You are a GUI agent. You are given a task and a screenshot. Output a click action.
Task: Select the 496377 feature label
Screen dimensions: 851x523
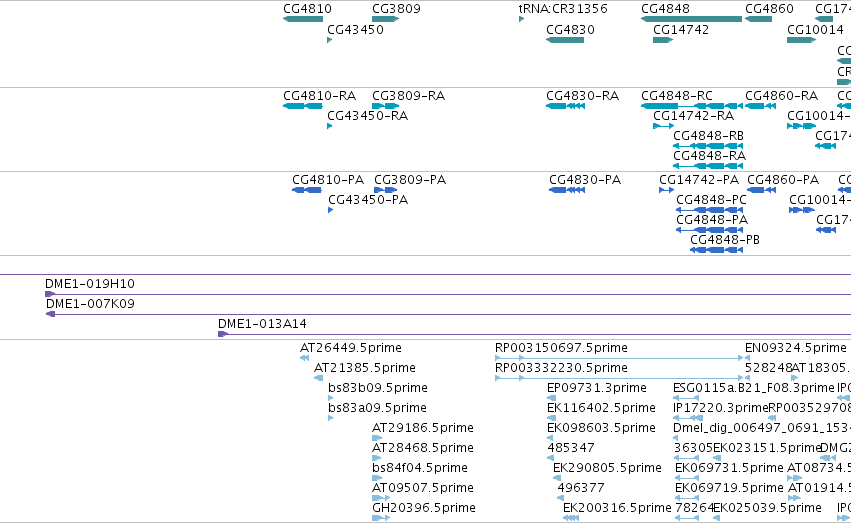(581, 488)
